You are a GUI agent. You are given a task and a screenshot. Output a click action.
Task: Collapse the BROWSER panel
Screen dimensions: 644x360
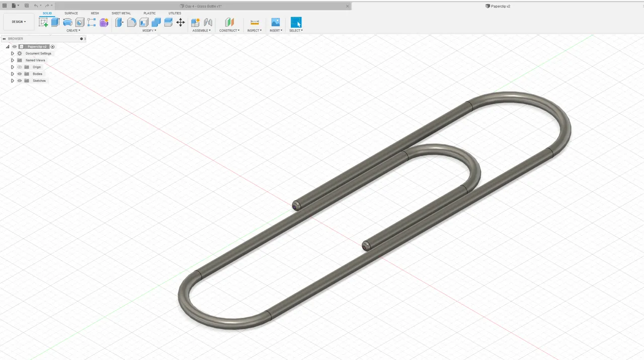[4, 39]
